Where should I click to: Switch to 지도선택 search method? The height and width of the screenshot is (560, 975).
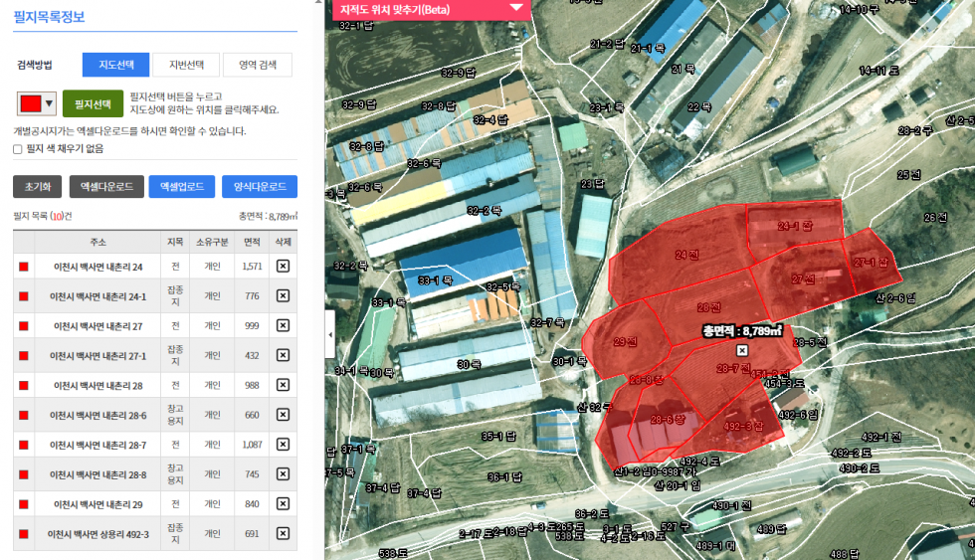point(115,65)
